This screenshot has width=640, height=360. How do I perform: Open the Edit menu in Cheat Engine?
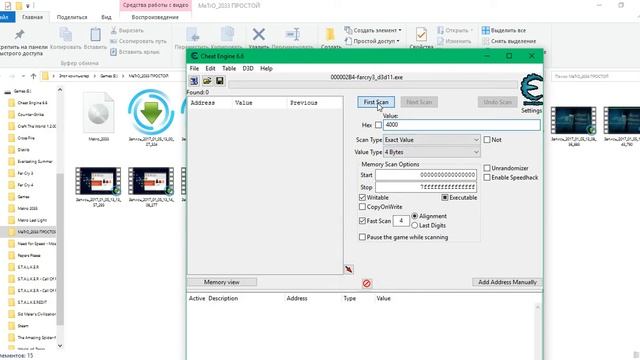[x=210, y=69]
